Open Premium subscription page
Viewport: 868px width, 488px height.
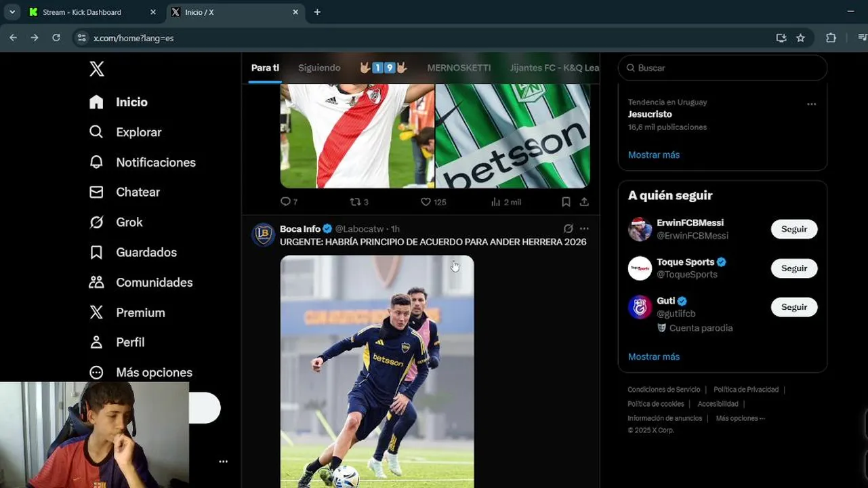127,312
